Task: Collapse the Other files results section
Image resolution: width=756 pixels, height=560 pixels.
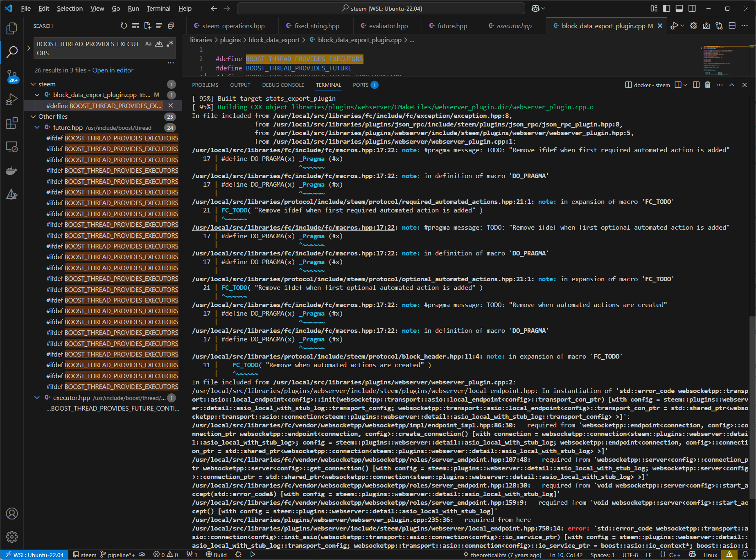Action: click(x=33, y=117)
